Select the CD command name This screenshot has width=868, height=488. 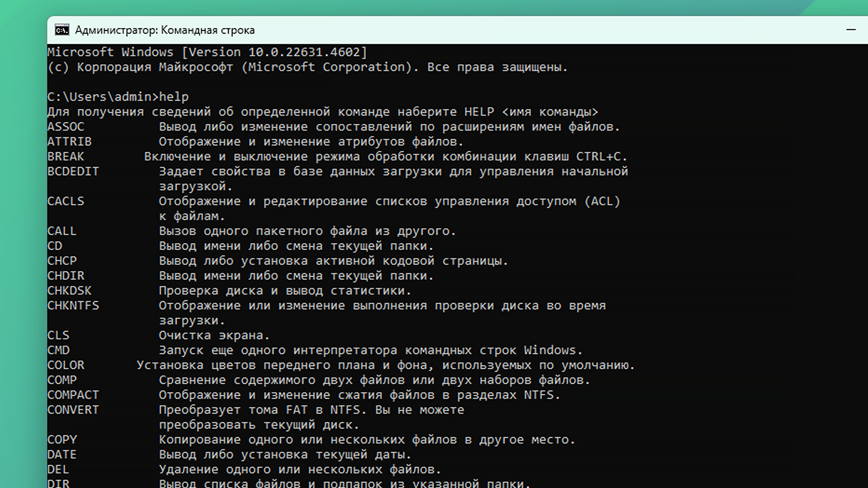55,246
